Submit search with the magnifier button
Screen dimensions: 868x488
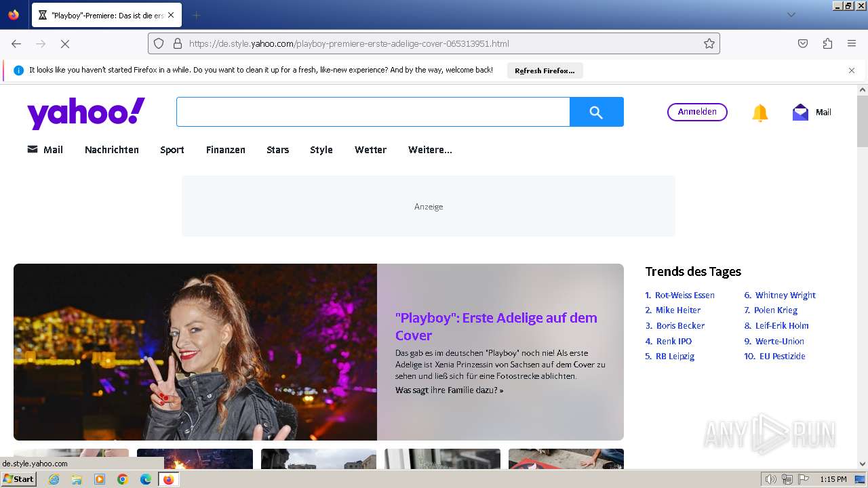[596, 112]
